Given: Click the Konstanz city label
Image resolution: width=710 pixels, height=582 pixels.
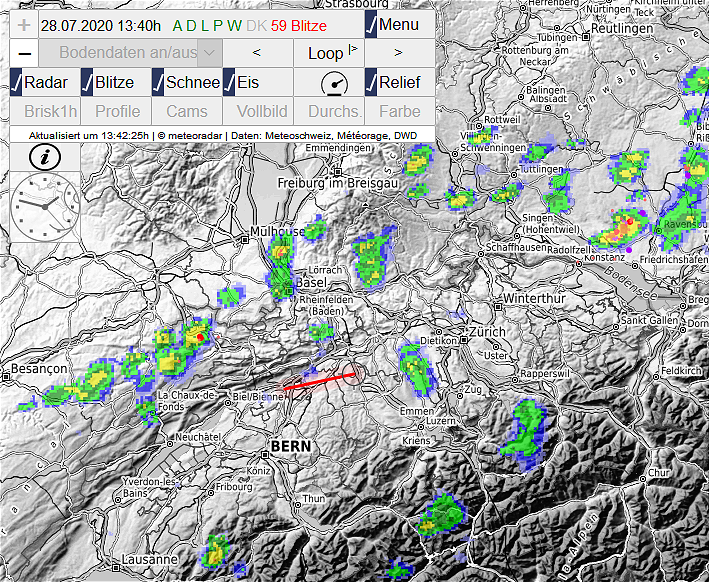Looking at the screenshot, I should 604,257.
